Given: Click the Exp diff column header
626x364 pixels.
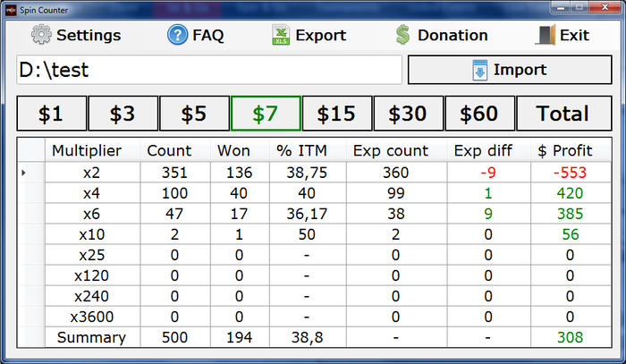Looking at the screenshot, I should coord(488,150).
